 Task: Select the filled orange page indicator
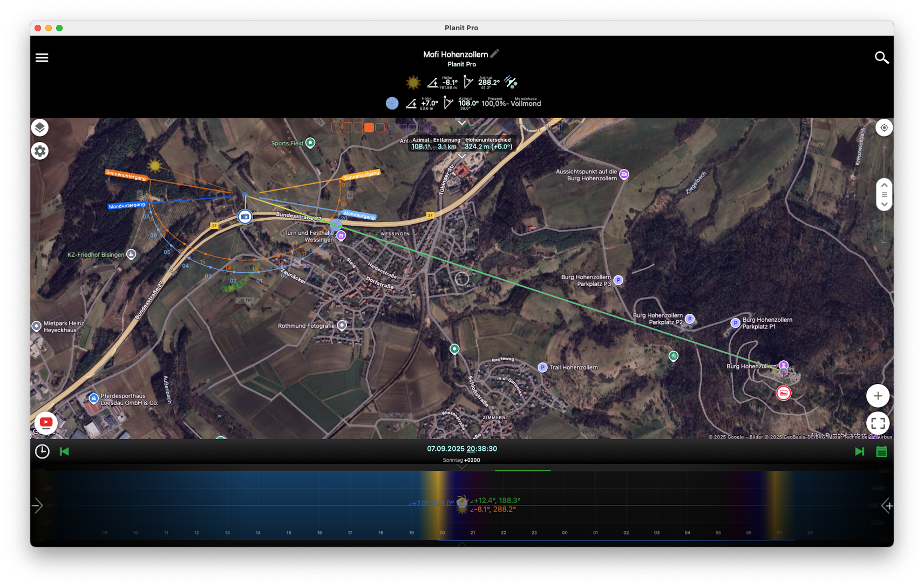[369, 127]
